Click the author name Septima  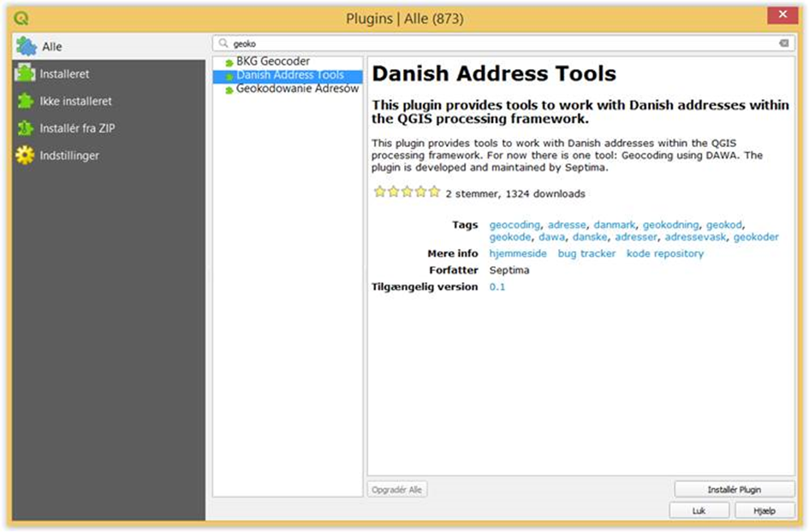509,270
